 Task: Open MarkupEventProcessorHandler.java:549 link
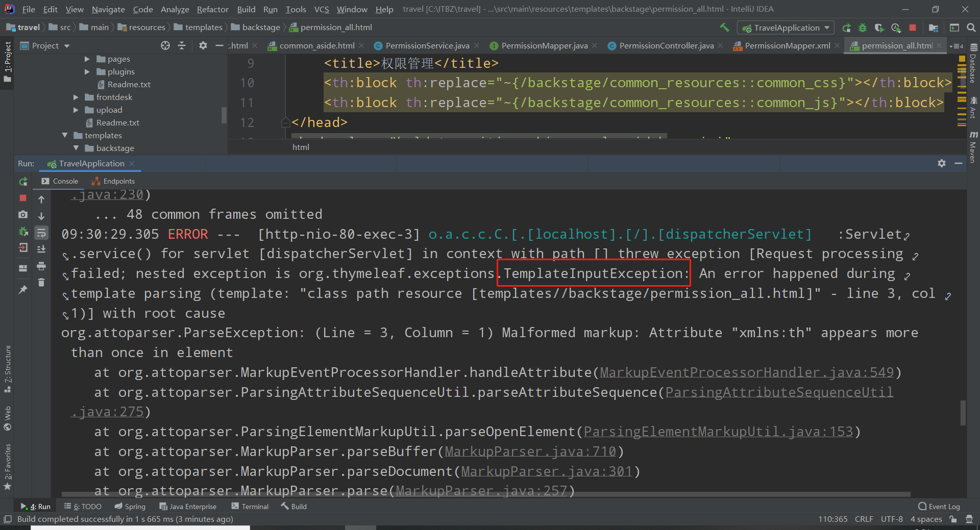(747, 372)
